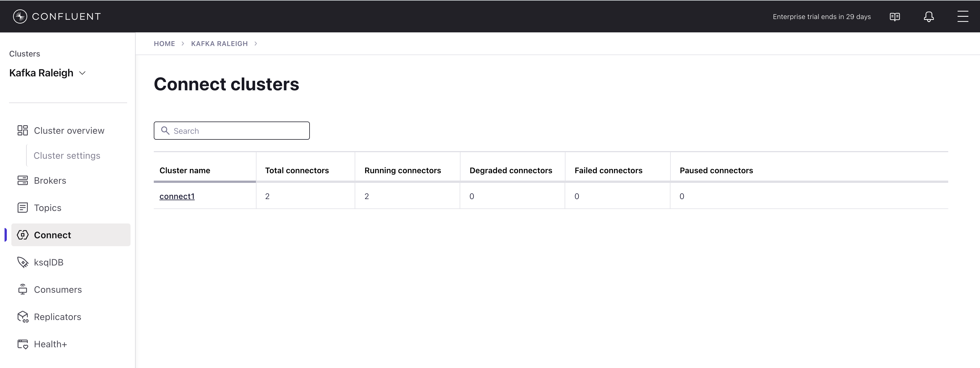Open the hamburger menu
Screen dimensions: 980x368
tap(962, 16)
